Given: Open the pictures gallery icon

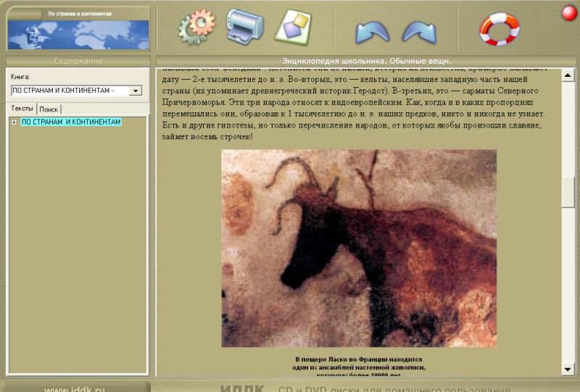Looking at the screenshot, I should (x=292, y=26).
